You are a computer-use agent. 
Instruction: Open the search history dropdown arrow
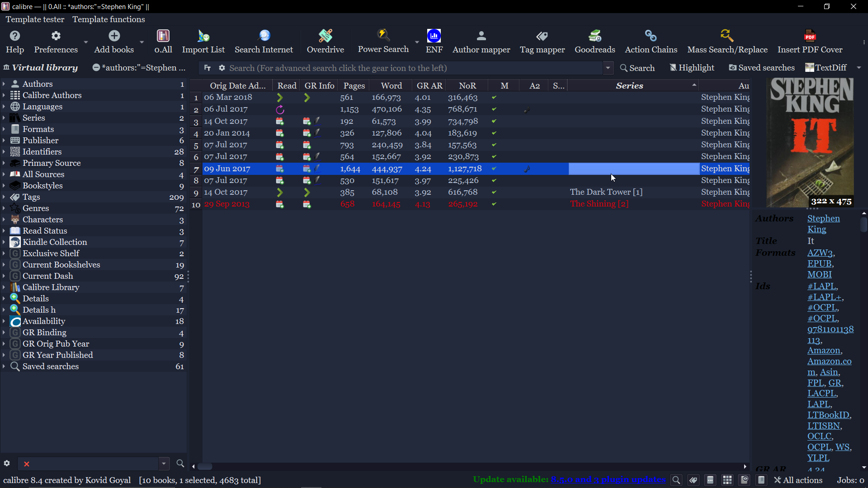tap(608, 68)
